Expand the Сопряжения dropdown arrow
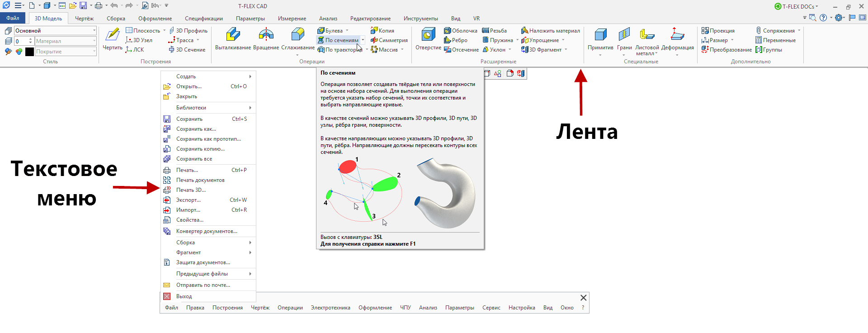Viewport: 868px width, 333px height. [799, 31]
